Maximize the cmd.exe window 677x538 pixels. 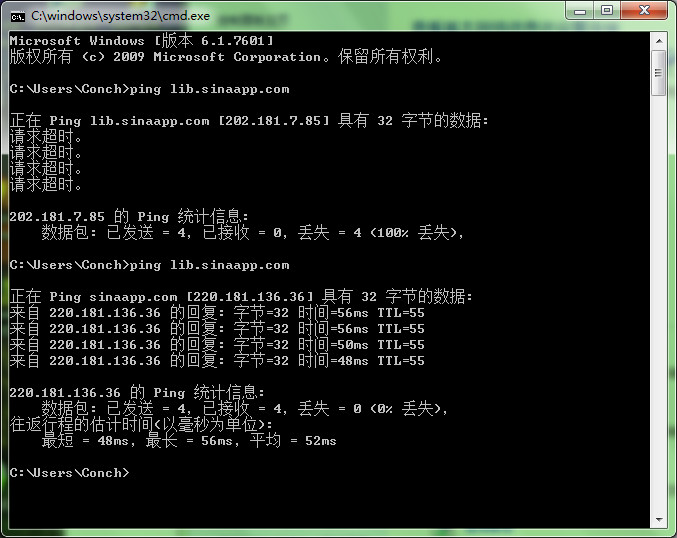click(607, 10)
